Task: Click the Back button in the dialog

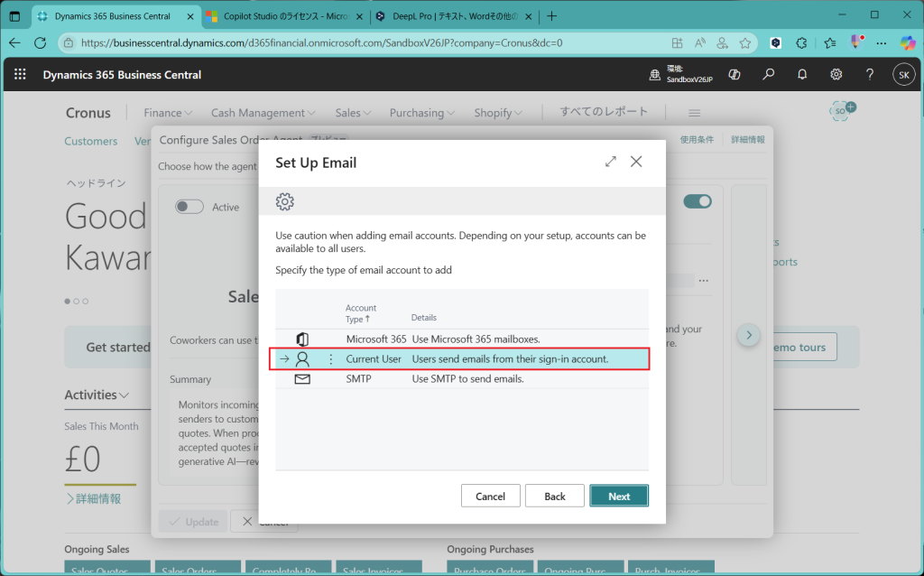Action: 555,496
